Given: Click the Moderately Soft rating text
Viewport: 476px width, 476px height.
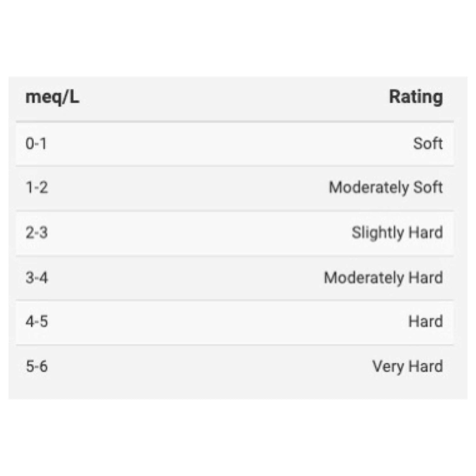Looking at the screenshot, I should (x=386, y=188).
